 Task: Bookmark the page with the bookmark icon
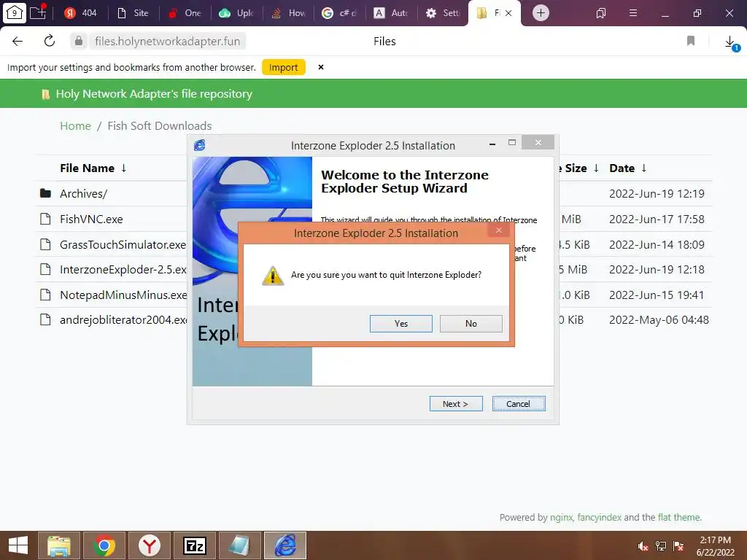691,41
